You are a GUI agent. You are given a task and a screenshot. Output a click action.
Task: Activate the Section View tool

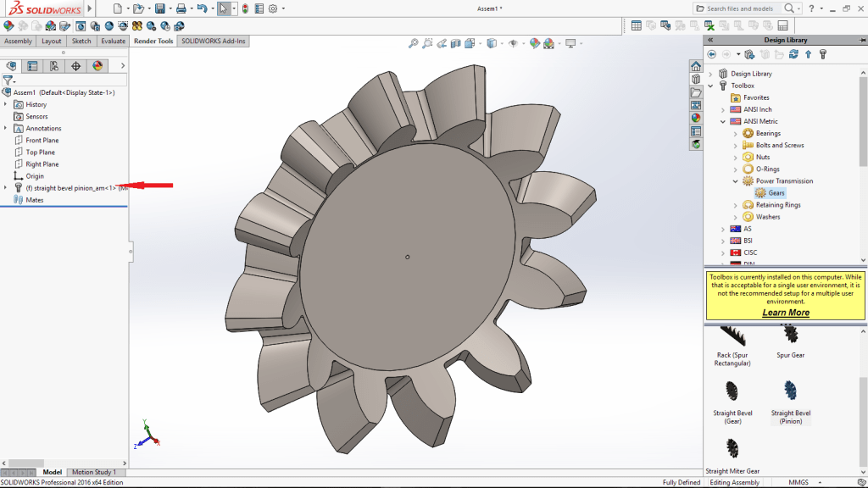[x=456, y=42]
